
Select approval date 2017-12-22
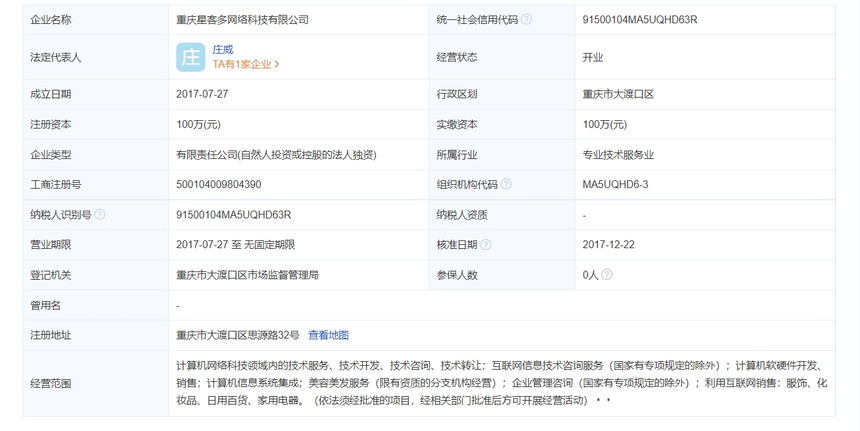pyautogui.click(x=608, y=245)
